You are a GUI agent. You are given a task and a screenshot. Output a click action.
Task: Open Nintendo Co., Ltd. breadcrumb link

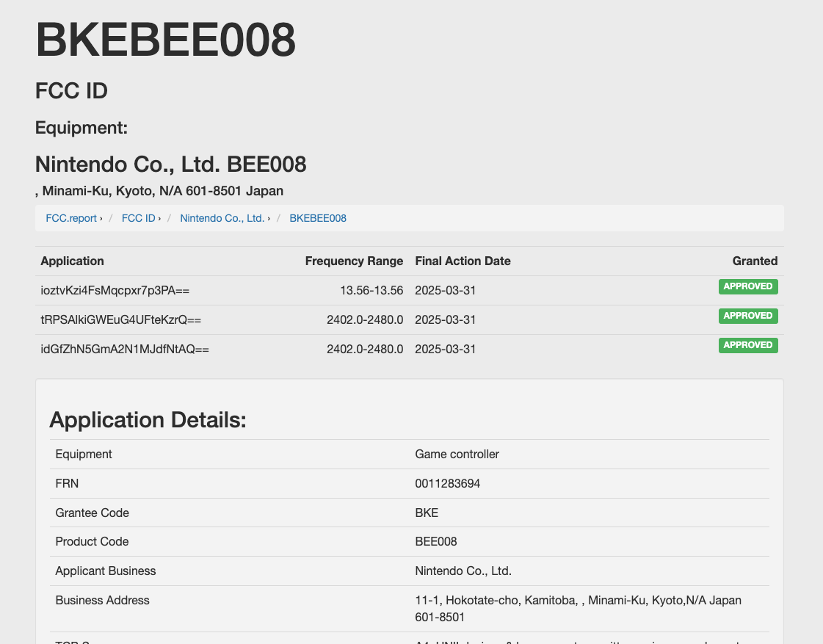[222, 218]
